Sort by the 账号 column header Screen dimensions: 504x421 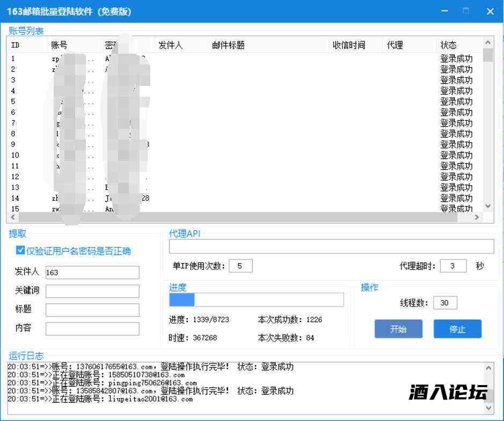point(75,45)
